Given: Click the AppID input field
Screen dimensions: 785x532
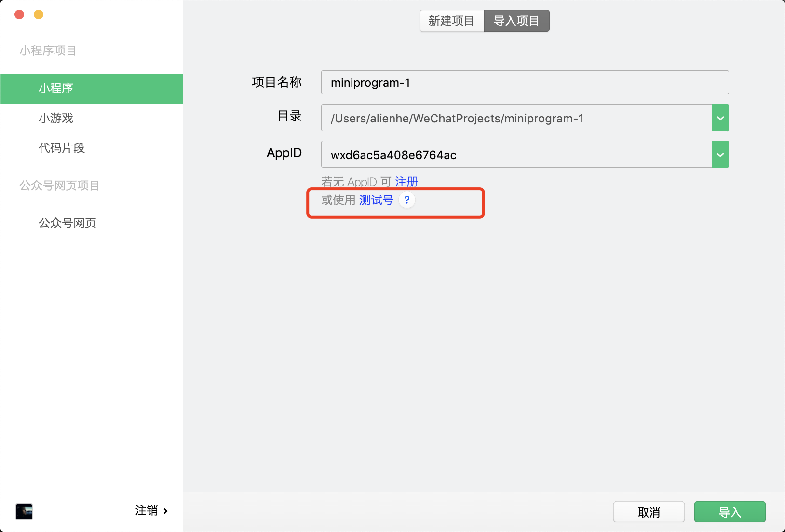Looking at the screenshot, I should coord(516,154).
